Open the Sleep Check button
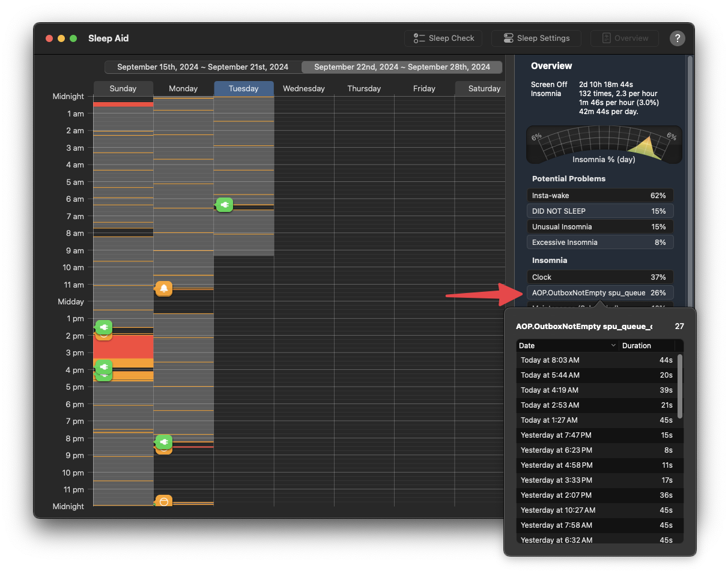The width and height of the screenshot is (728, 580). click(x=443, y=38)
